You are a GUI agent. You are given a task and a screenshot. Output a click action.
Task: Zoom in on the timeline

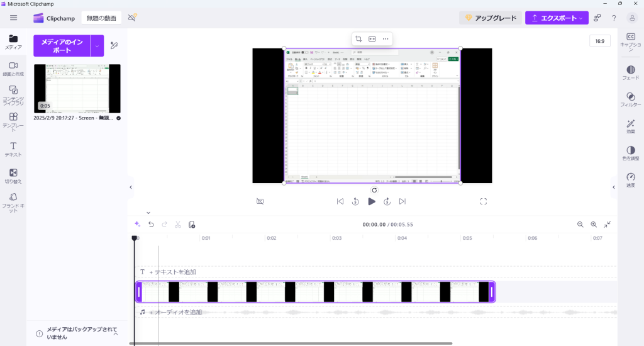point(593,225)
